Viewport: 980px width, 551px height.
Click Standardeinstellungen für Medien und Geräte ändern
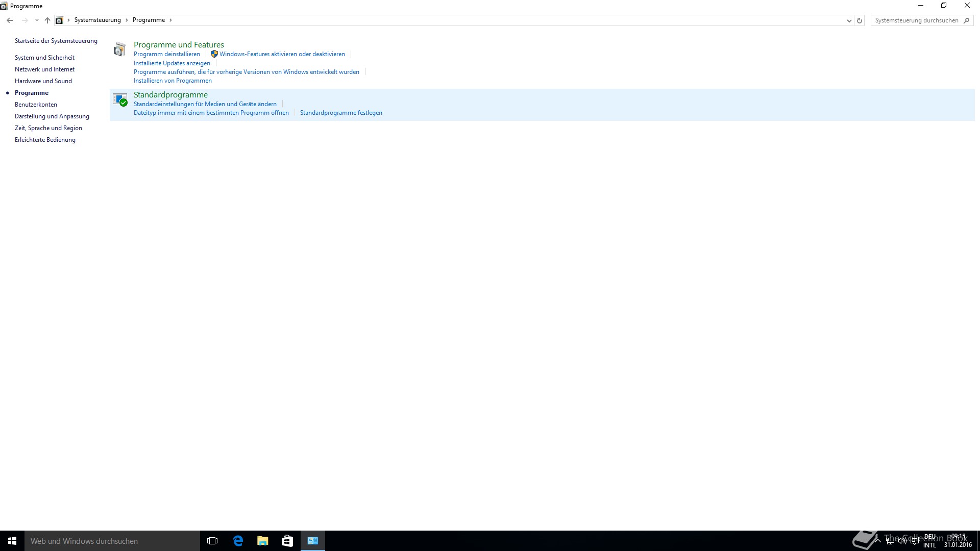coord(205,104)
